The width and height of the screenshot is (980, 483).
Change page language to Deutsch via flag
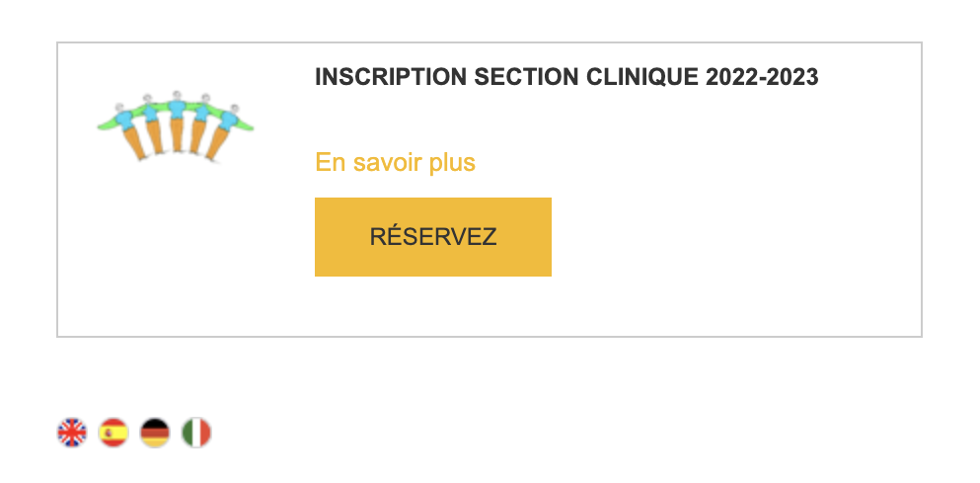coord(155,433)
